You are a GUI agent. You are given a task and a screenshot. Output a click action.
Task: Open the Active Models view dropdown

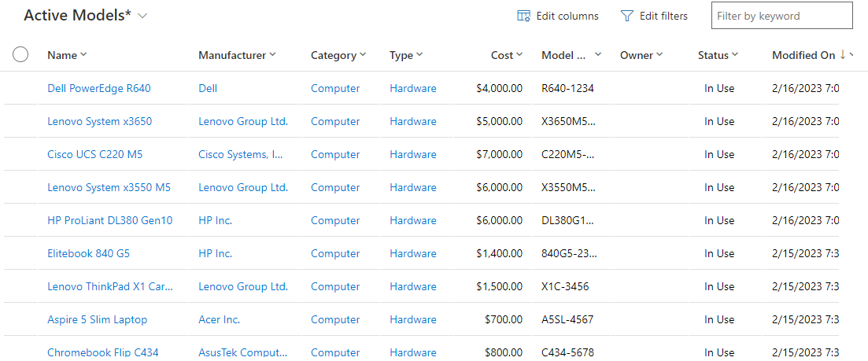[142, 16]
